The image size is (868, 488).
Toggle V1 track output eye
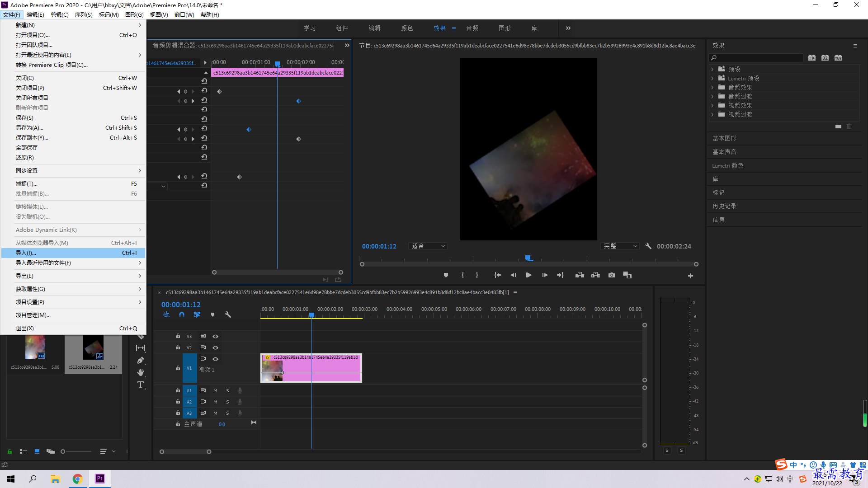(x=216, y=359)
